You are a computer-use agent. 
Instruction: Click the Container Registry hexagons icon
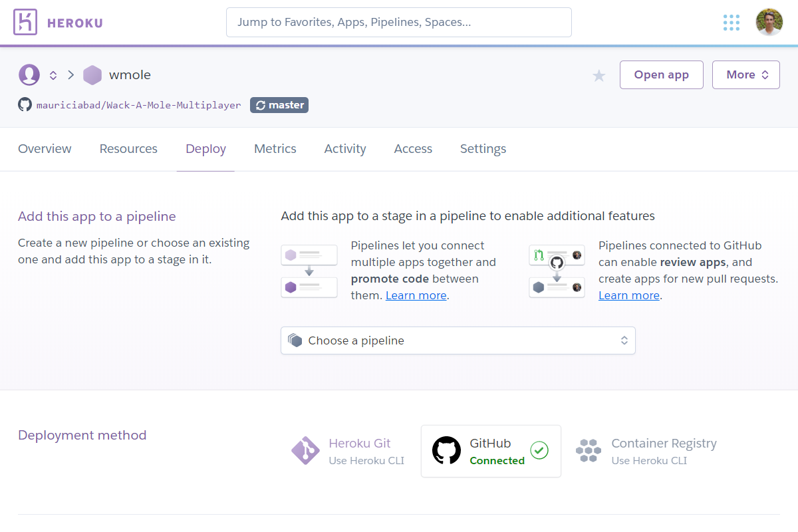tap(589, 451)
